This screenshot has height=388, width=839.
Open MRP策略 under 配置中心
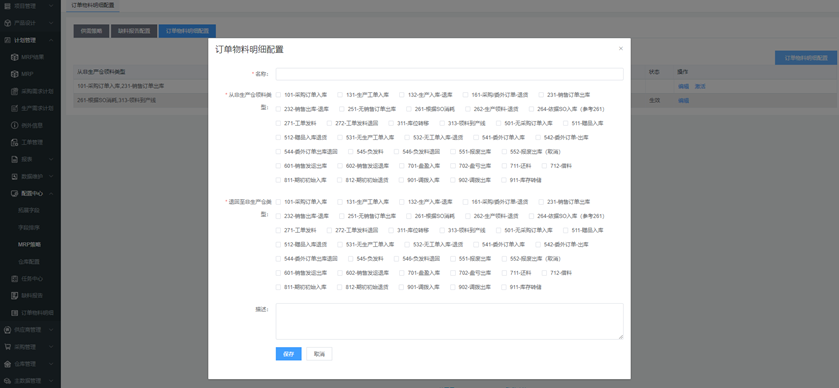point(29,245)
